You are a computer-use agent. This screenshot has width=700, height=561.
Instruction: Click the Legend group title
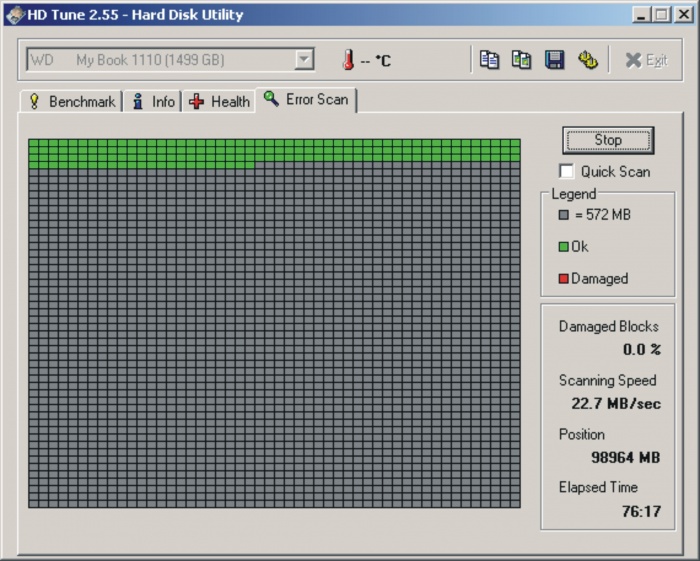574,194
